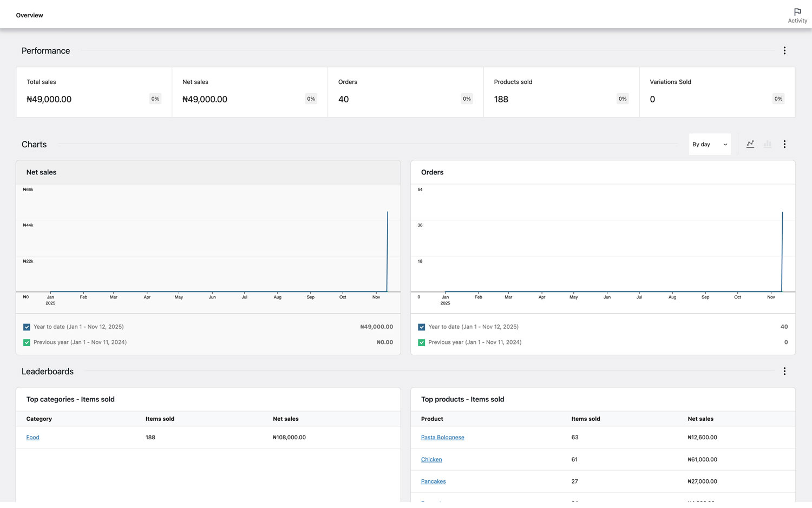Open the Food category link
Viewport: 812px width, 508px height.
point(32,438)
